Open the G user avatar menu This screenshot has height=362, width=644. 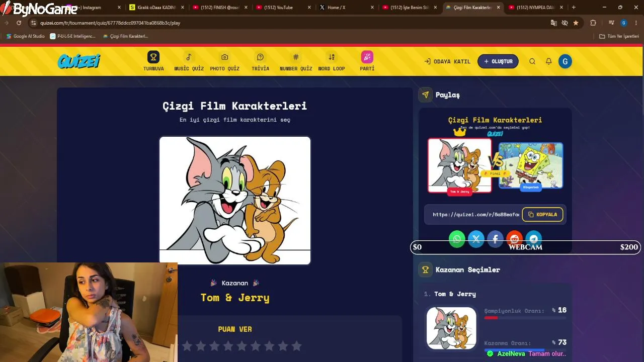[565, 61]
